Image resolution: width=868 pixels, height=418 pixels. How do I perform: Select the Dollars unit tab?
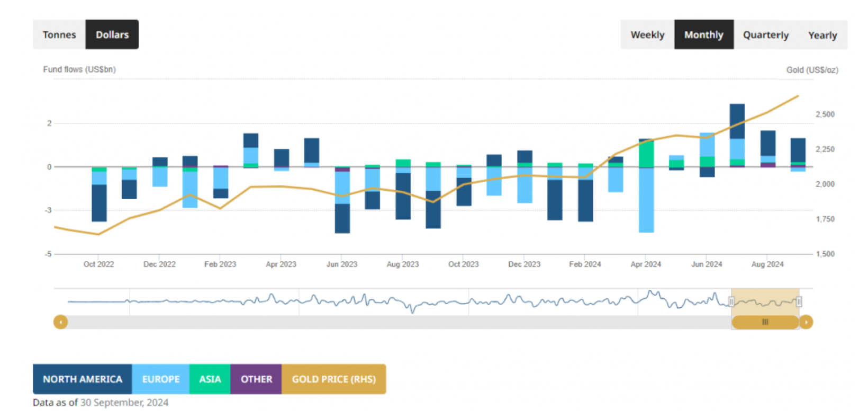pyautogui.click(x=112, y=34)
